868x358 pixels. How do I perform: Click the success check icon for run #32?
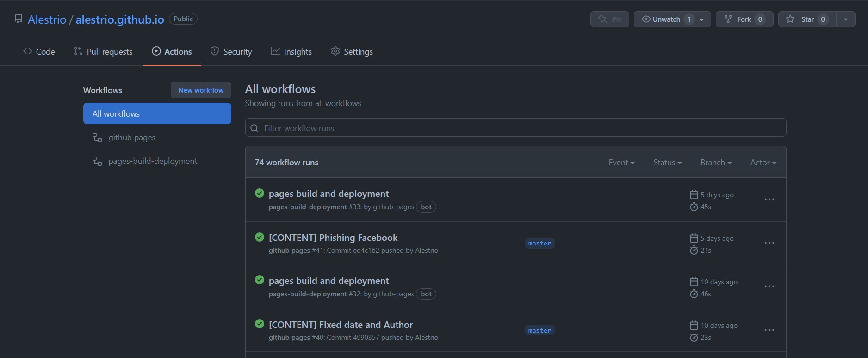[x=260, y=280]
